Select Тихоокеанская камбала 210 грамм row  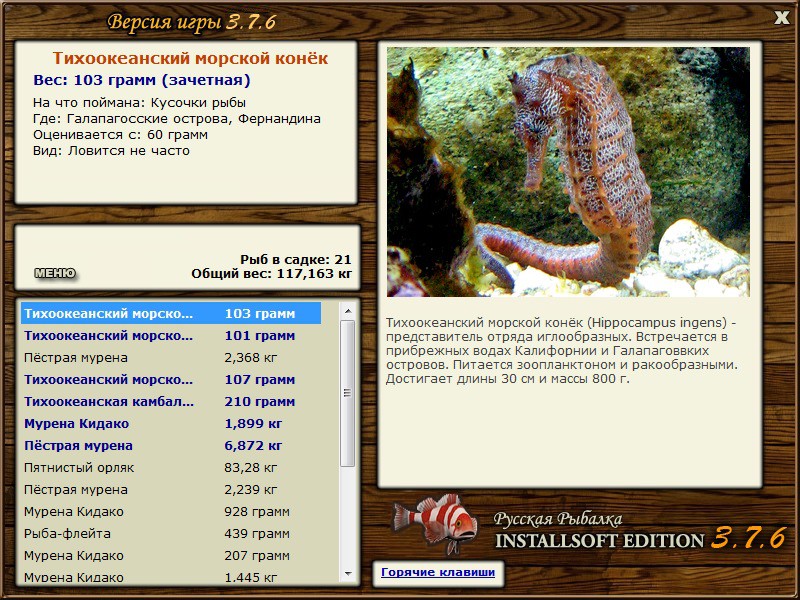tap(171, 402)
